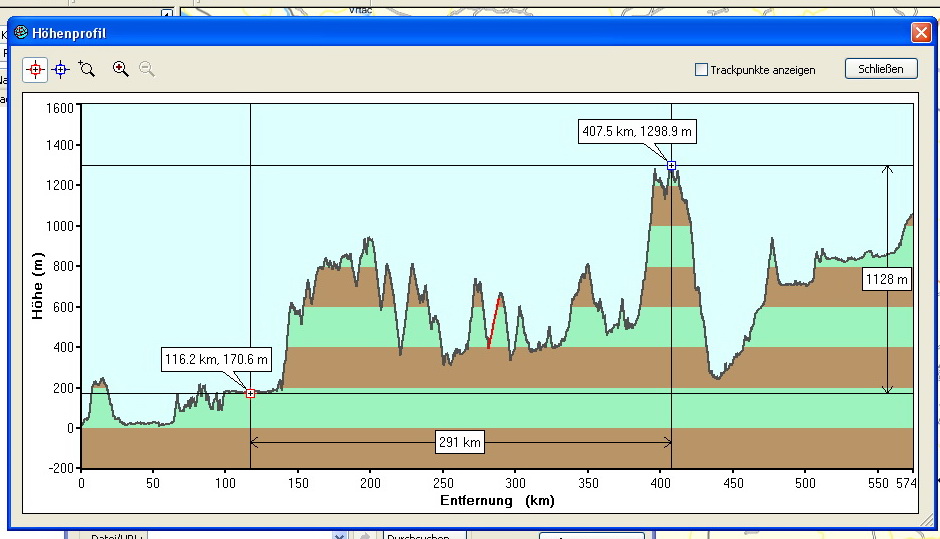Click the Höhenprofil globe icon in title bar

point(21,33)
